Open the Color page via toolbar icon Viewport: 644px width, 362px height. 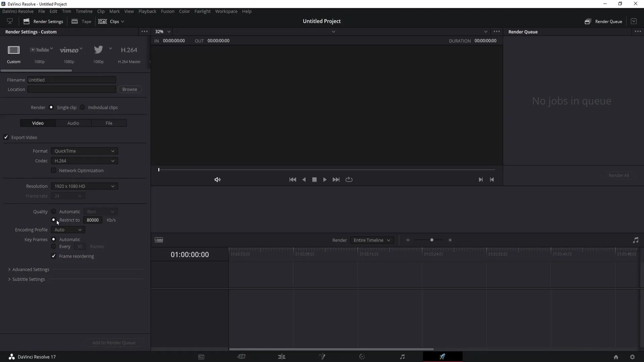click(x=362, y=357)
